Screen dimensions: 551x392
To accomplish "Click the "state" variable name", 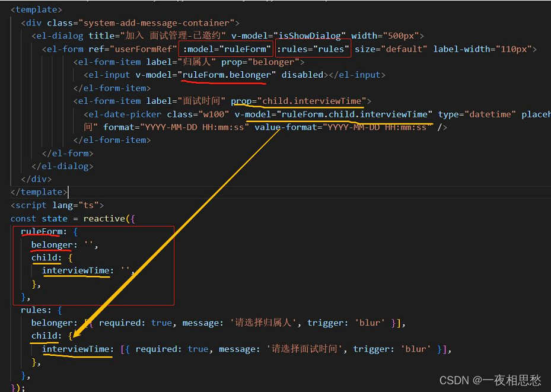I will 55,218.
